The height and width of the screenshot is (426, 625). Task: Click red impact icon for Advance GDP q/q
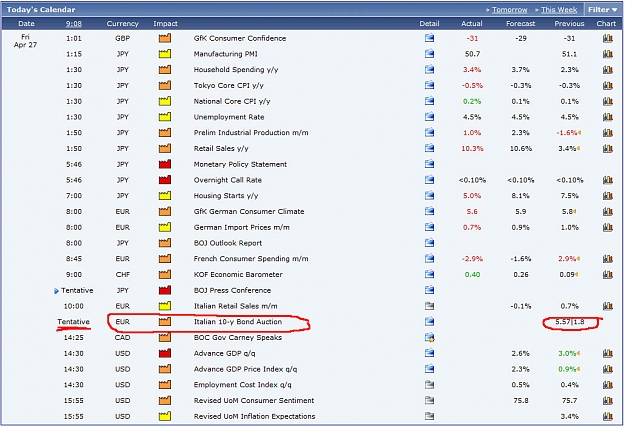[165, 353]
